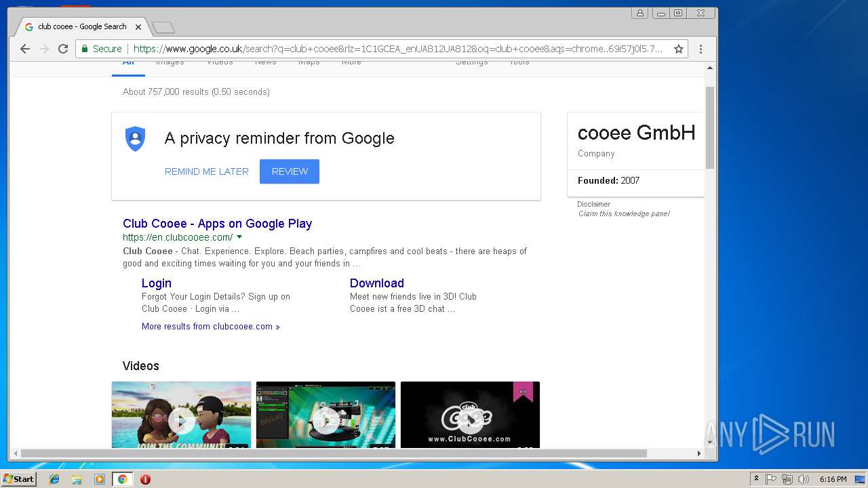868x488 pixels.
Task: Open More results from clubcooee.com
Action: click(211, 327)
